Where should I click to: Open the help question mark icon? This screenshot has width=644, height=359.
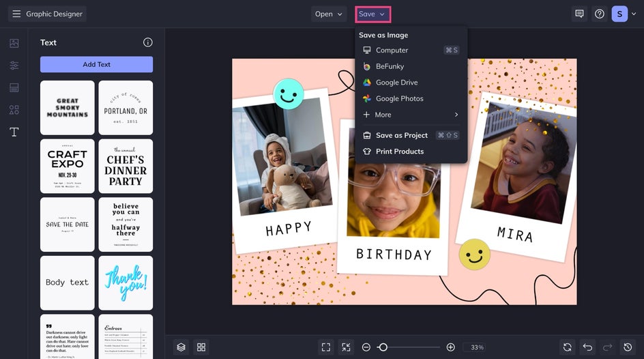click(x=600, y=14)
